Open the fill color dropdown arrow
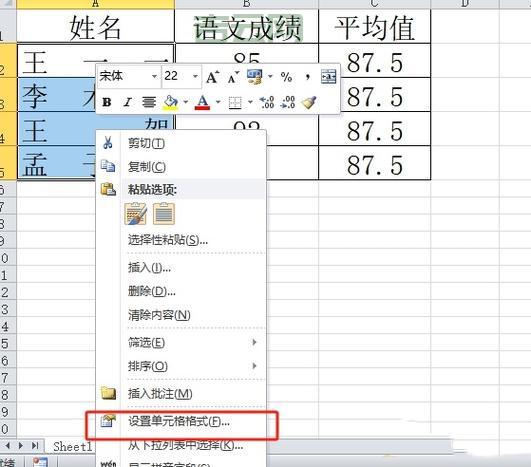 click(x=186, y=102)
